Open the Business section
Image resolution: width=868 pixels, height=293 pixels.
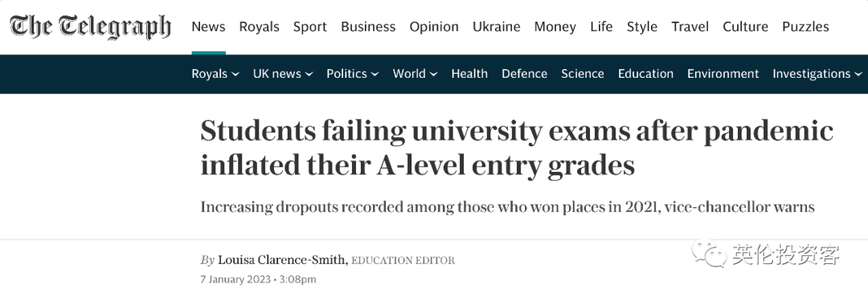[x=368, y=26]
